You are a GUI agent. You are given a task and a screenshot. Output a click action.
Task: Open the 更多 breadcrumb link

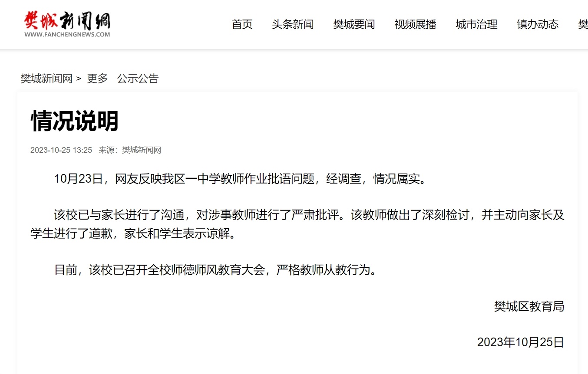tap(97, 79)
